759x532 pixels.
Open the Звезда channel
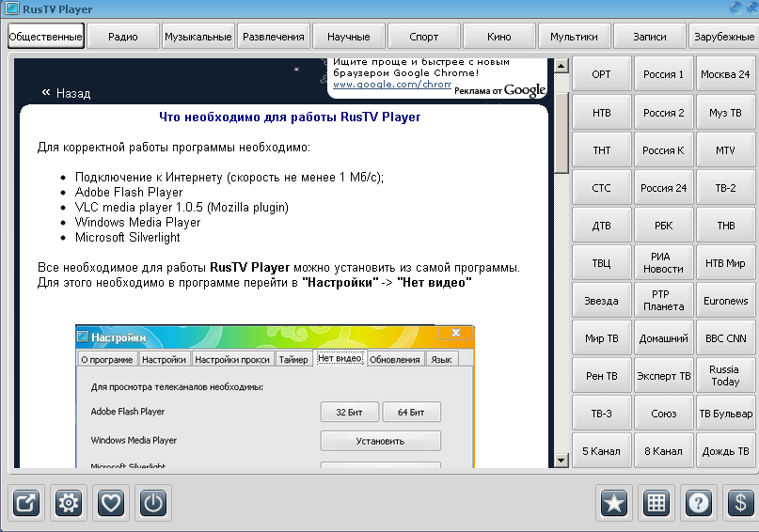(602, 301)
